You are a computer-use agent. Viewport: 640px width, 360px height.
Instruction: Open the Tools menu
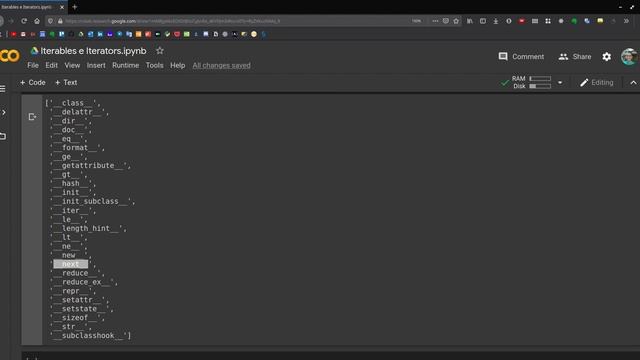[x=154, y=65]
